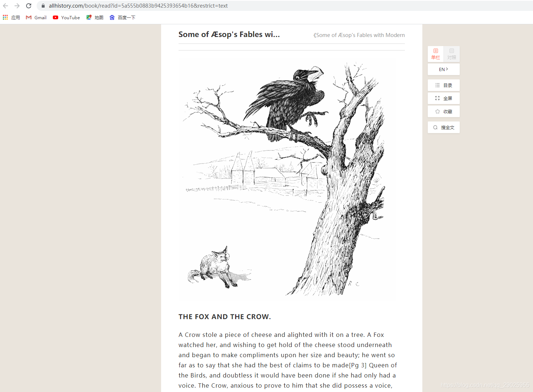
Task: Open the EN language selector
Action: (x=444, y=69)
